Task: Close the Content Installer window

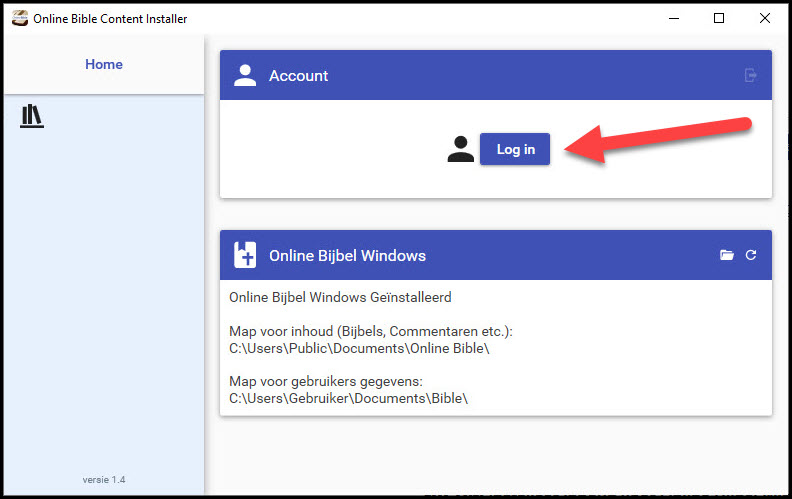Action: (x=765, y=18)
